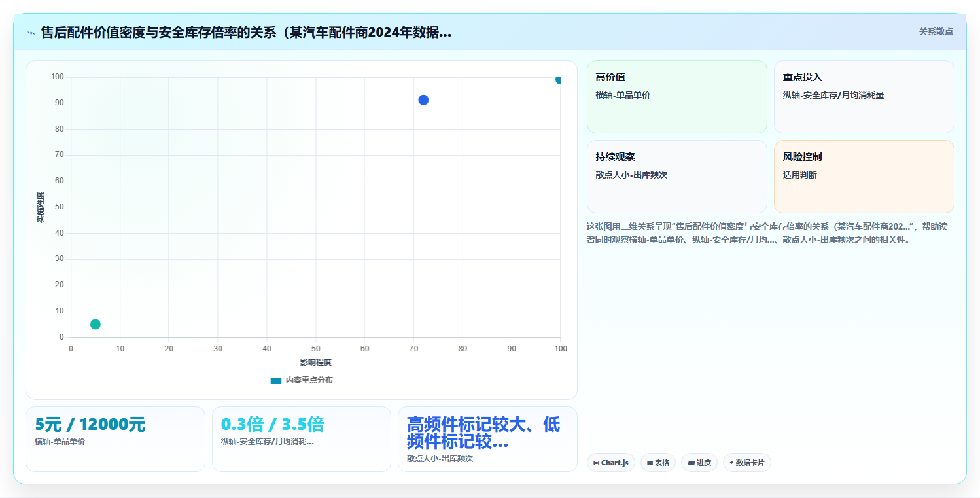This screenshot has height=498, width=980.
Task: Click the description paragraph starting 这张图用二维关系
Action: (767, 233)
